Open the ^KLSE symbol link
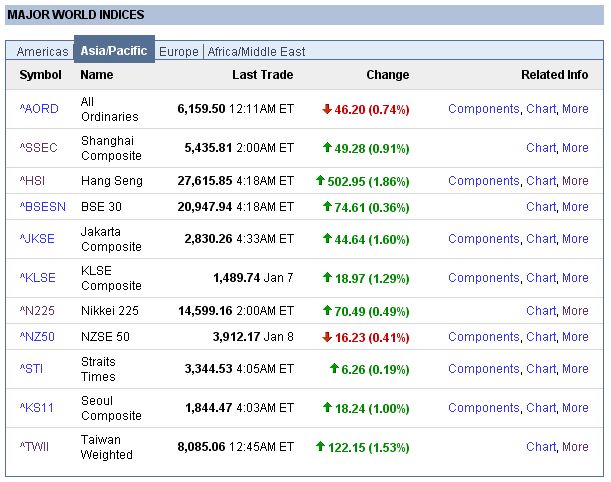This screenshot has height=482, width=611. [37, 277]
